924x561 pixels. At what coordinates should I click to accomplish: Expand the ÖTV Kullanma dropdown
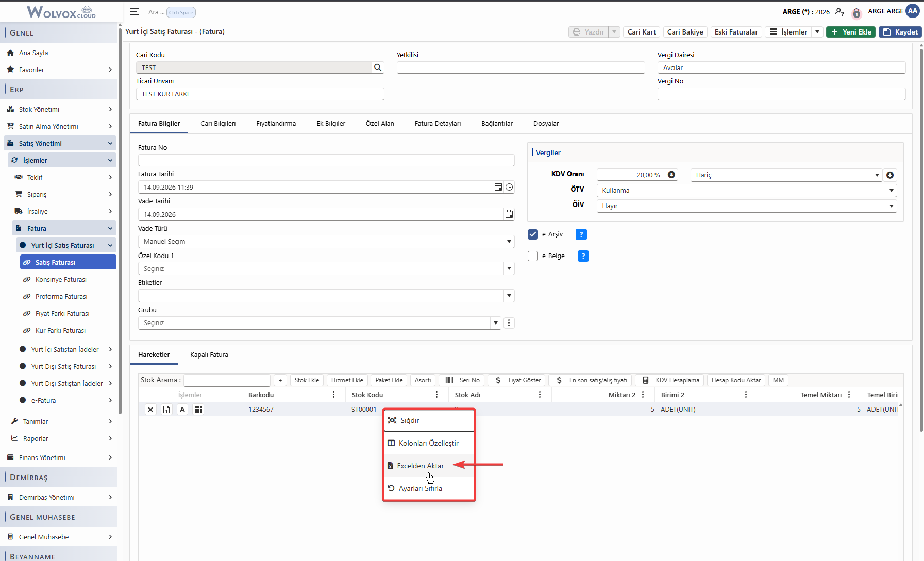coord(747,191)
